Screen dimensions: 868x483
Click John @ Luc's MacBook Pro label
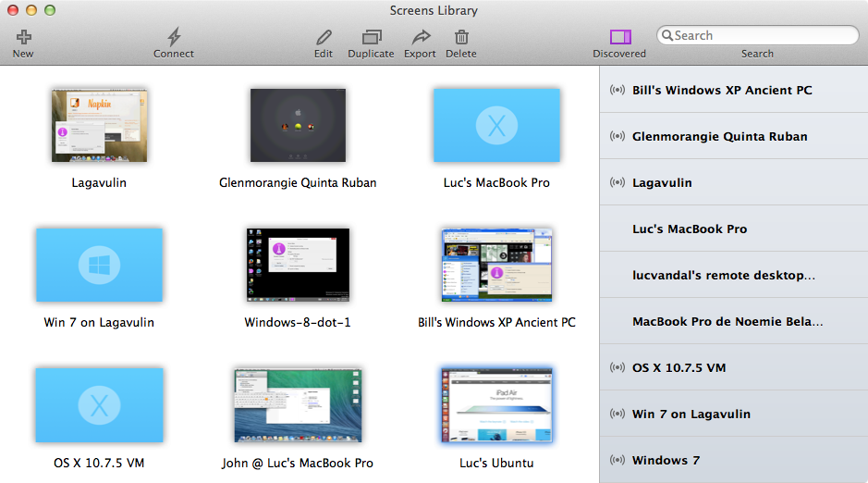tap(298, 463)
